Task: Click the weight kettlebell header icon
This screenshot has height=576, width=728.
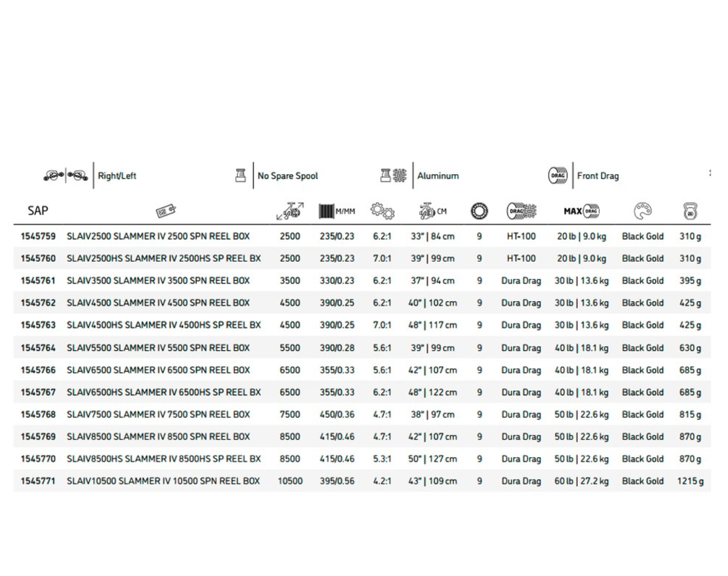Action: pyautogui.click(x=690, y=211)
